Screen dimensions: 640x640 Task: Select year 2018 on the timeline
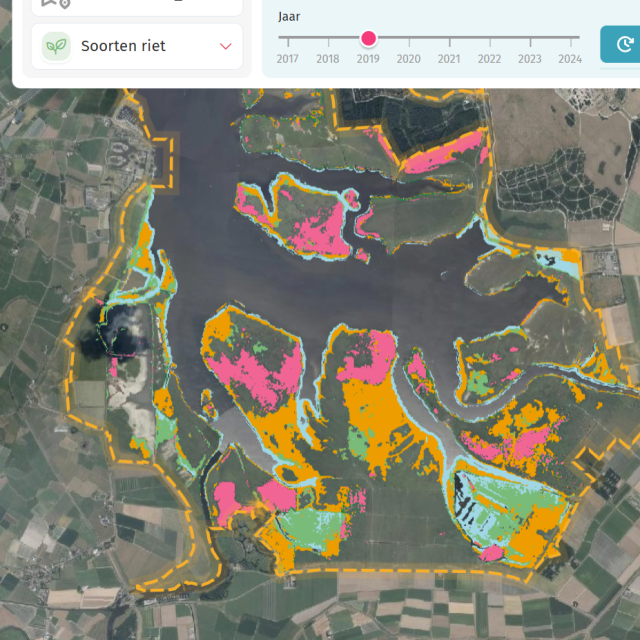coord(328,59)
